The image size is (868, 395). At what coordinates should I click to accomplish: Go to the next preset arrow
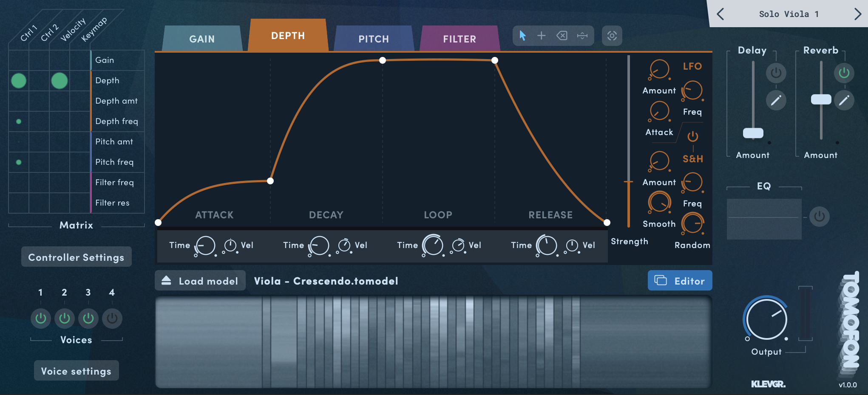[x=857, y=14]
